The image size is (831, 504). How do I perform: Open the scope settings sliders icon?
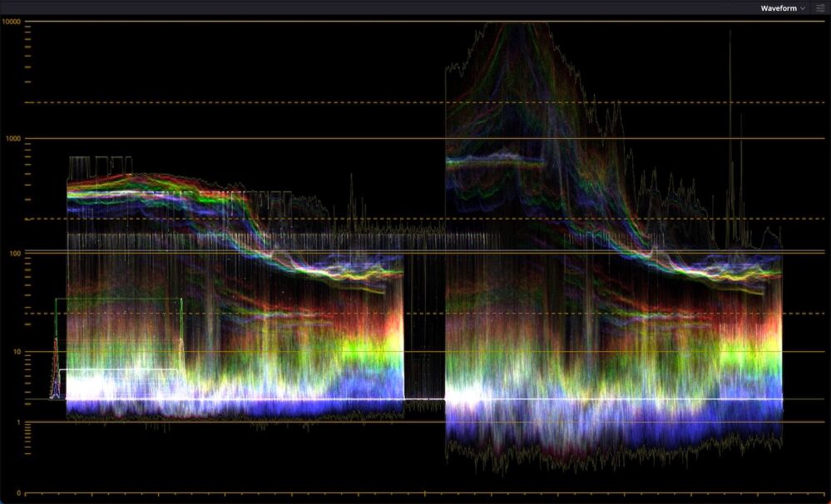pos(820,8)
